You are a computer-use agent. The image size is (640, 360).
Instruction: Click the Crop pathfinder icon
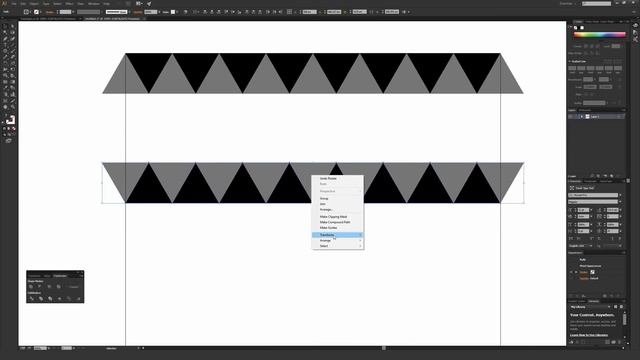click(x=59, y=298)
